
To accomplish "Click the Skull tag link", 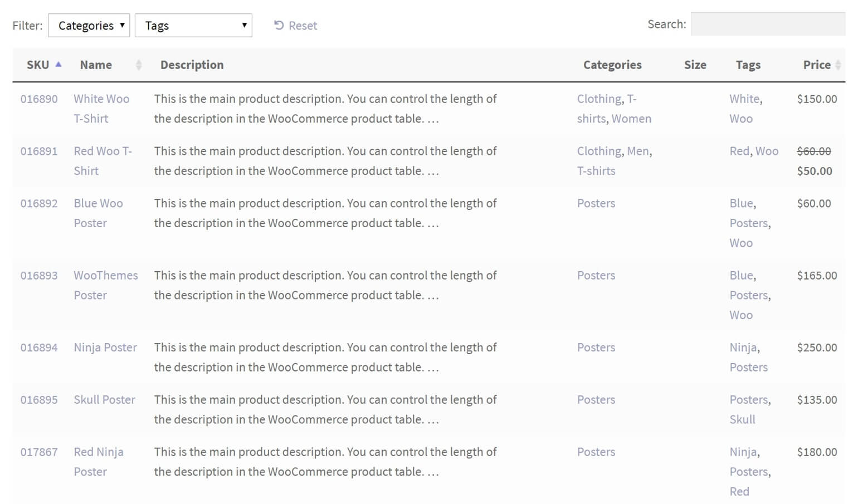I will 742,419.
